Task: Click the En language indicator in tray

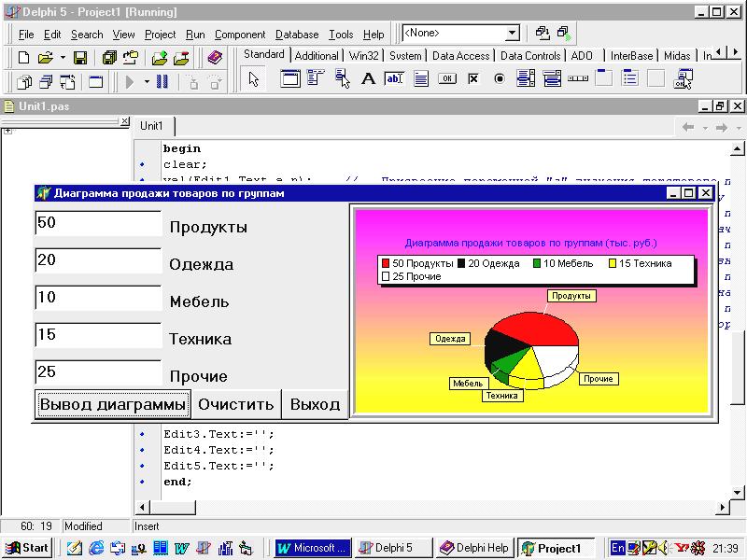Action: click(617, 548)
